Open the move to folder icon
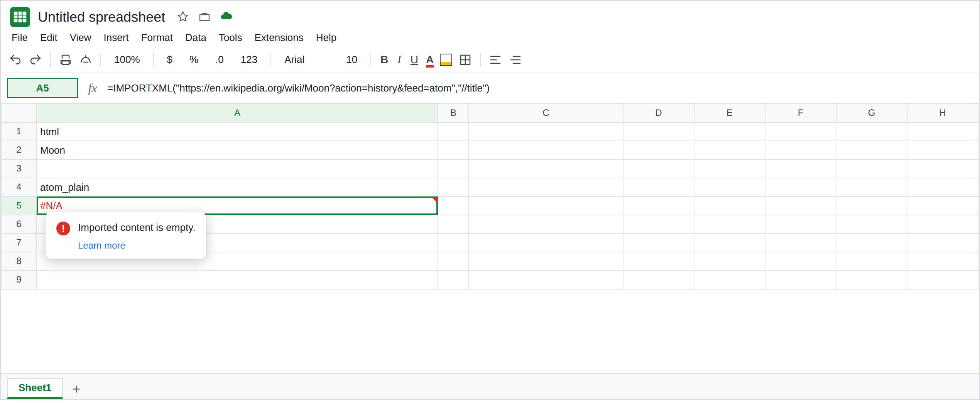Viewport: 980px width, 403px height. tap(204, 17)
